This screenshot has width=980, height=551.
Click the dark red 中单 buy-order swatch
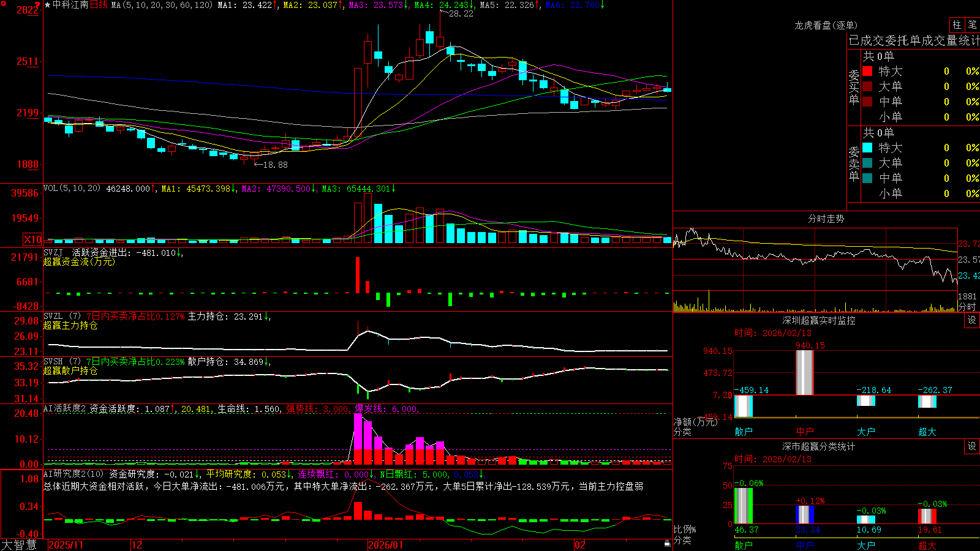coord(867,102)
